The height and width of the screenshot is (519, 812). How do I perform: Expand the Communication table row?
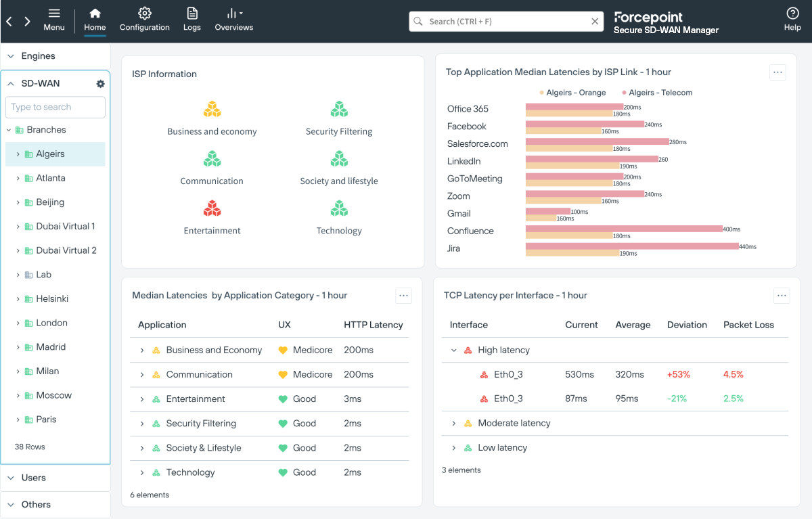pyautogui.click(x=142, y=375)
